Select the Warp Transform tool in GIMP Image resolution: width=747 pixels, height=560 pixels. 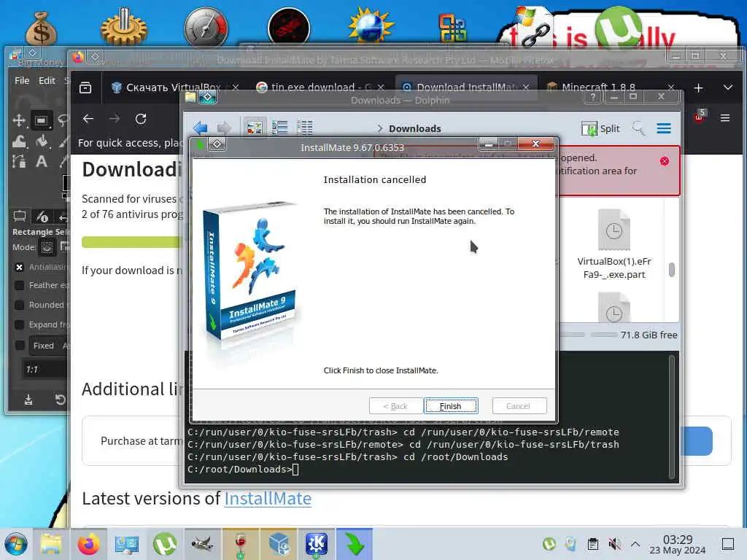[x=19, y=141]
